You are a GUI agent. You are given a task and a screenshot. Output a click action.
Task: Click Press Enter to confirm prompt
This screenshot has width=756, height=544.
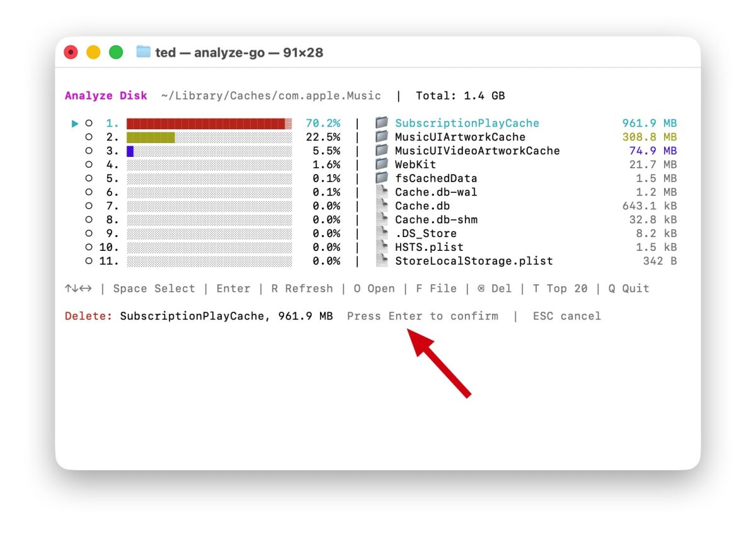(x=423, y=316)
